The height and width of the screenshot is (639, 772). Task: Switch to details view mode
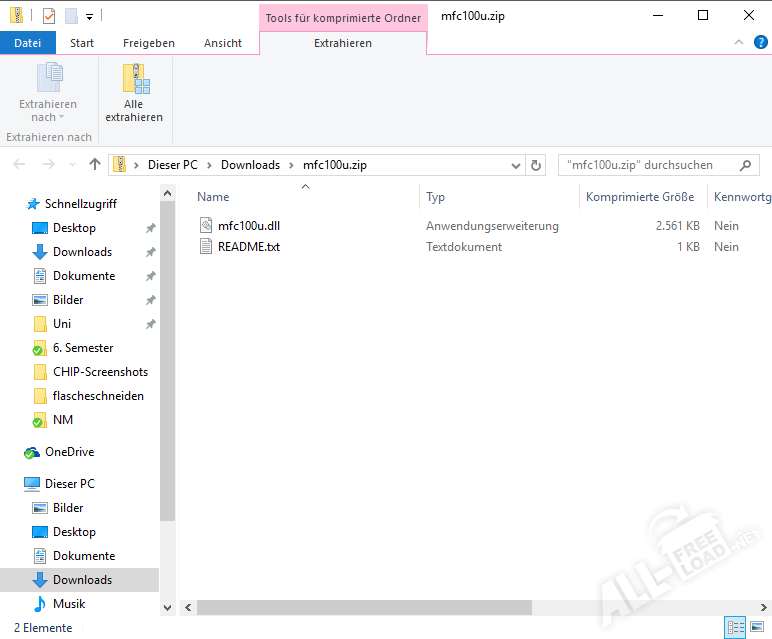pos(735,628)
